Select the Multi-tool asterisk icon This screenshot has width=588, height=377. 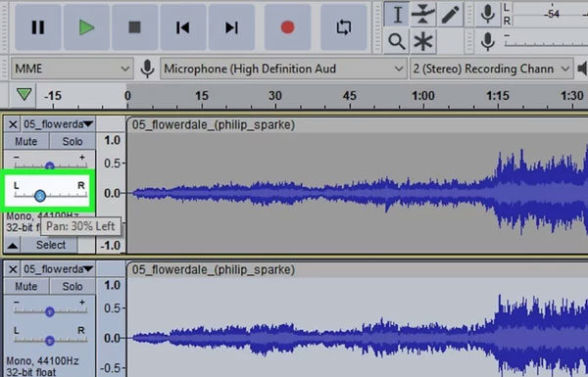[423, 41]
